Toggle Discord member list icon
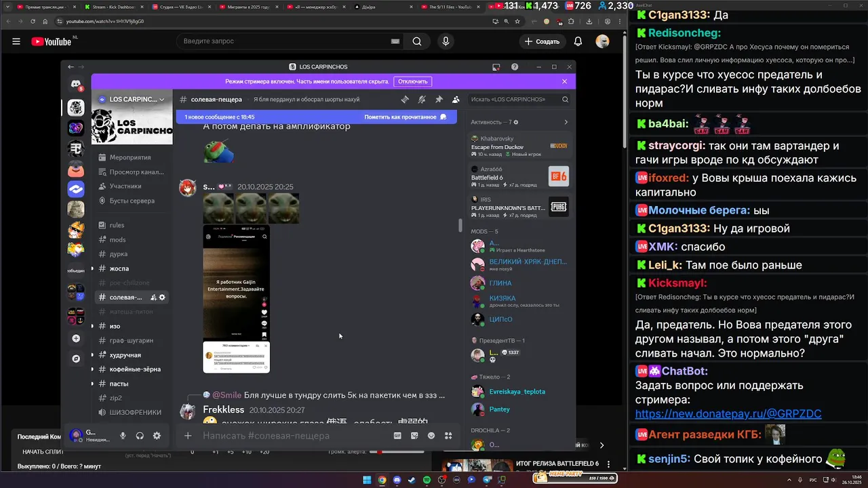868x488 pixels. point(456,99)
